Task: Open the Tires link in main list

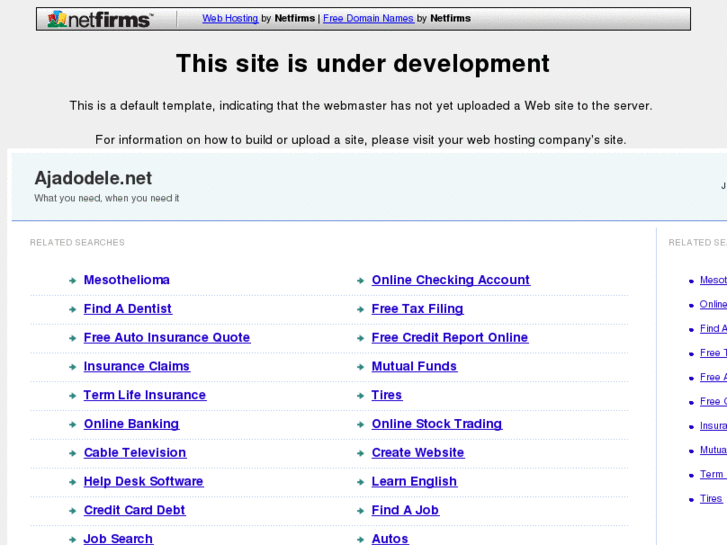Action: coord(387,395)
